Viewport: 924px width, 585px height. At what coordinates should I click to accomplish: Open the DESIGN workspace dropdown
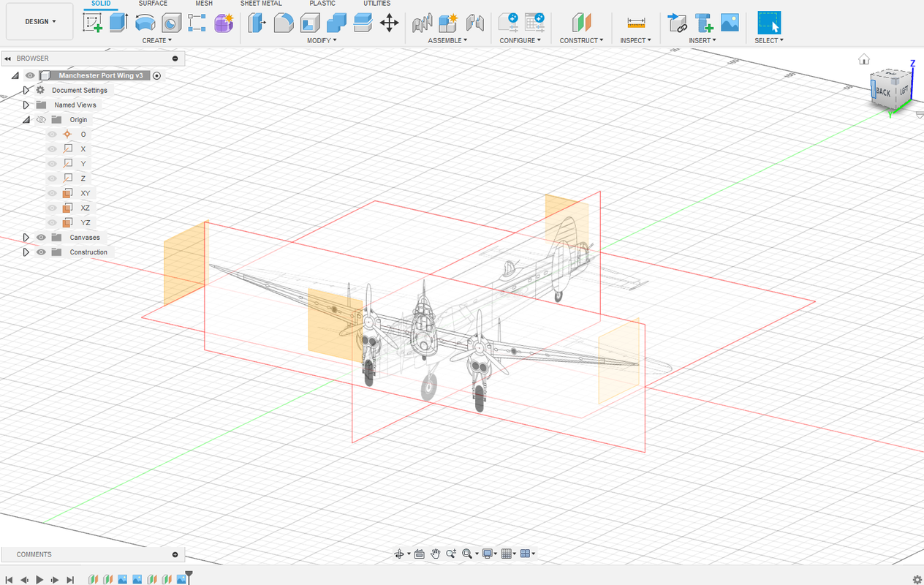click(x=40, y=22)
